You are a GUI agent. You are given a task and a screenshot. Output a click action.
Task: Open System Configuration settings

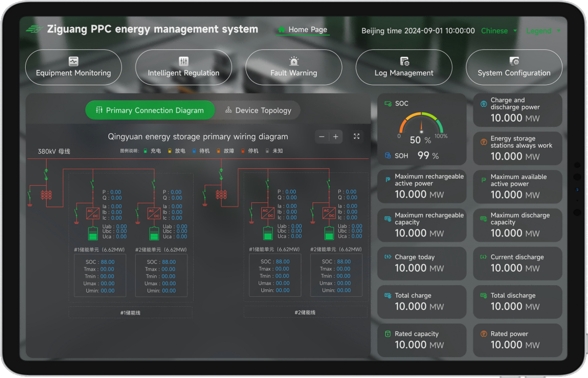pos(514,68)
